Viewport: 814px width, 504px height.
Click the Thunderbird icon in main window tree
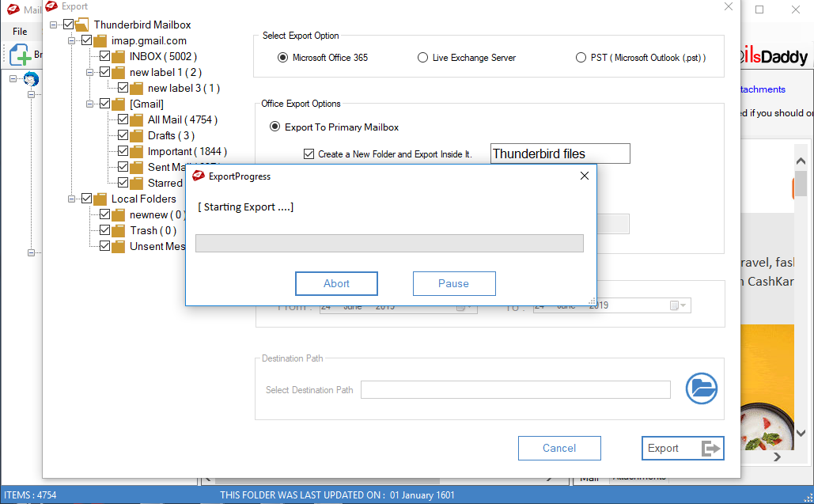pos(31,79)
